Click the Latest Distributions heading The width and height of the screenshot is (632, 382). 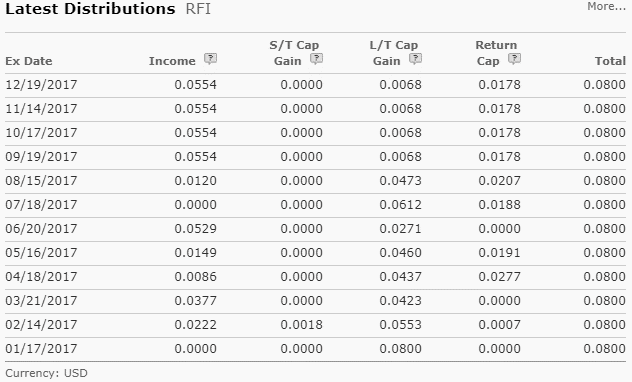[x=90, y=9]
